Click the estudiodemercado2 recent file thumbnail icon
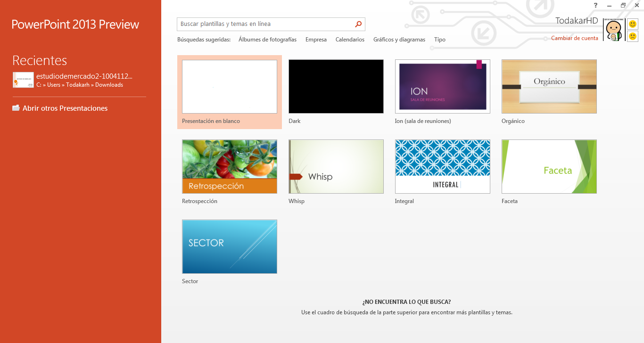 pyautogui.click(x=23, y=80)
